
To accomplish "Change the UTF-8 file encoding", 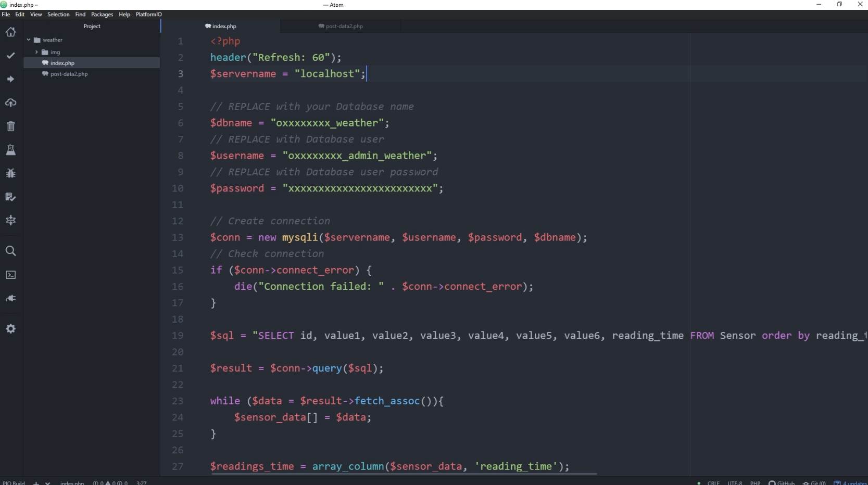I will (x=735, y=483).
